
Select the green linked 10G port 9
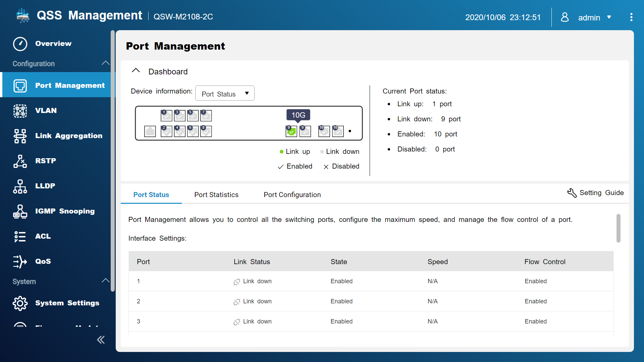click(x=291, y=131)
